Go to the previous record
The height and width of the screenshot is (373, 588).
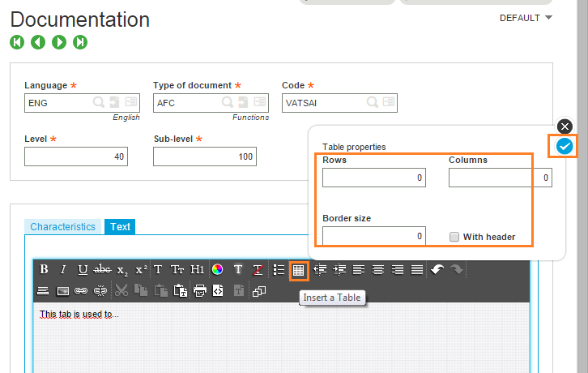pos(38,42)
